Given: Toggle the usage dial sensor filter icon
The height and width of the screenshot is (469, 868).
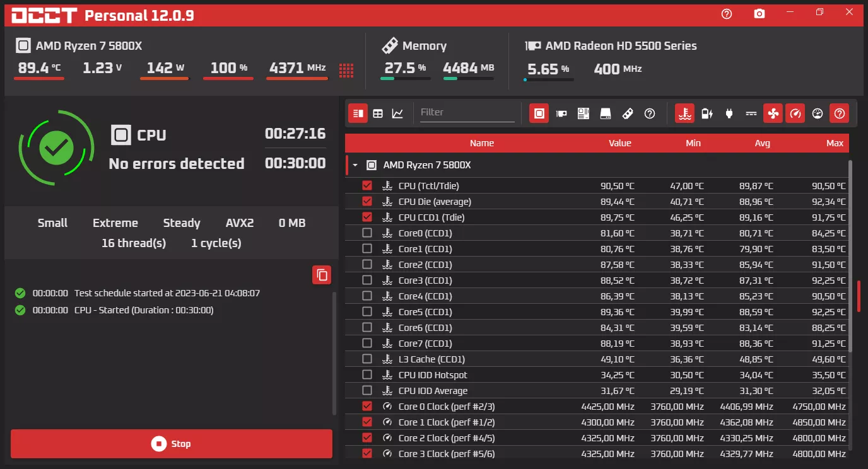Looking at the screenshot, I should click(x=818, y=113).
